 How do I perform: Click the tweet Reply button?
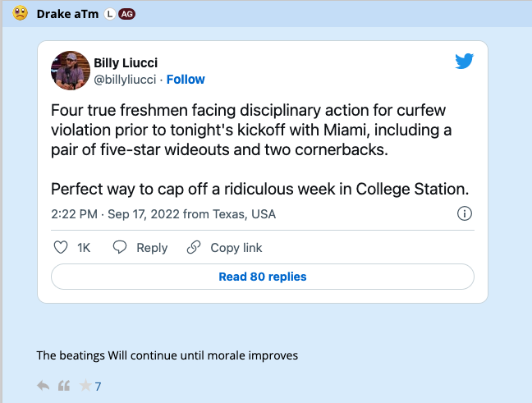(x=140, y=247)
